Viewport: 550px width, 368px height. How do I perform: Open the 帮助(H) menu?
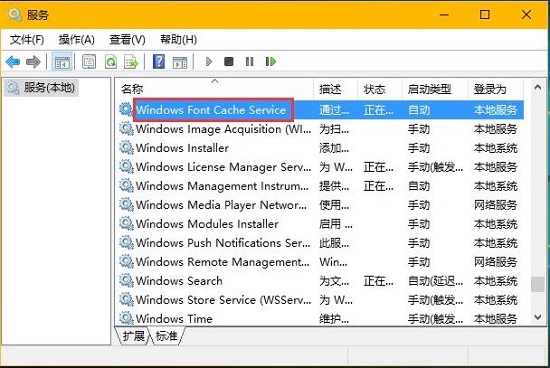click(178, 39)
